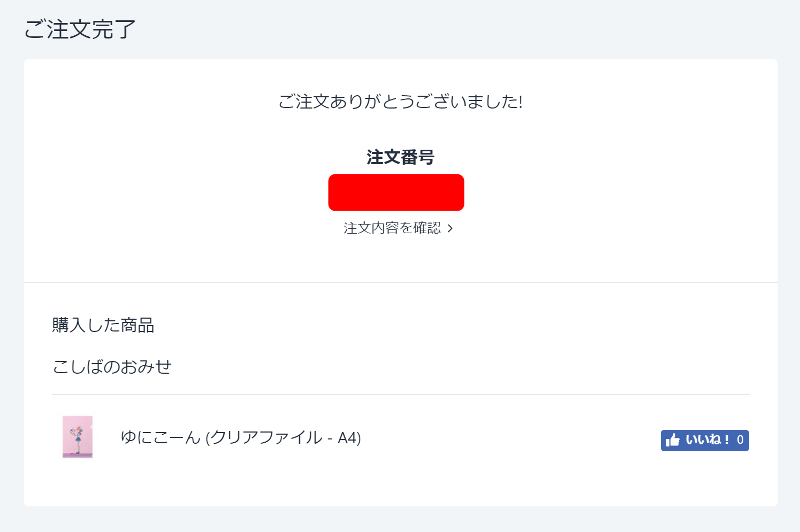Screen dimensions: 800x532
Task: Click the divider line above 購入した商品
Action: tap(400, 282)
